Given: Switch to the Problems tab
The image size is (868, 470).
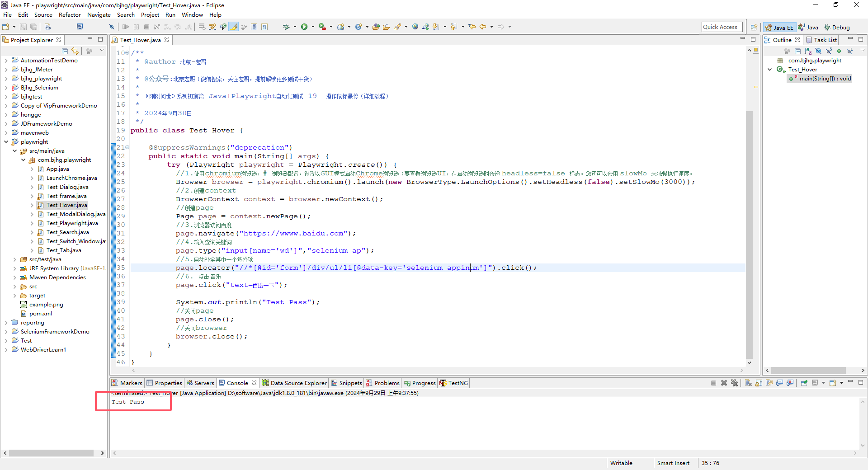Looking at the screenshot, I should pyautogui.click(x=387, y=383).
